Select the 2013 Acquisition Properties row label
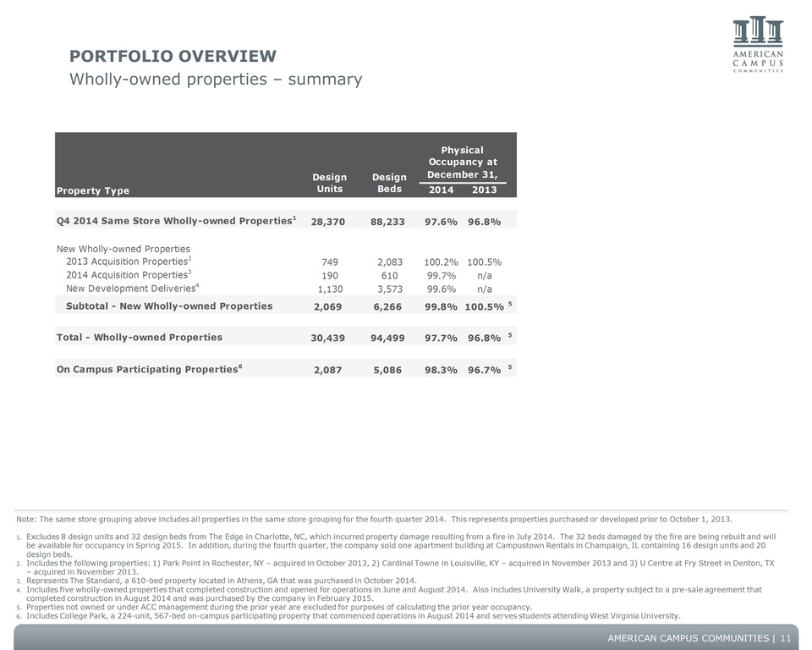This screenshot has height=650, width=812. (x=129, y=262)
